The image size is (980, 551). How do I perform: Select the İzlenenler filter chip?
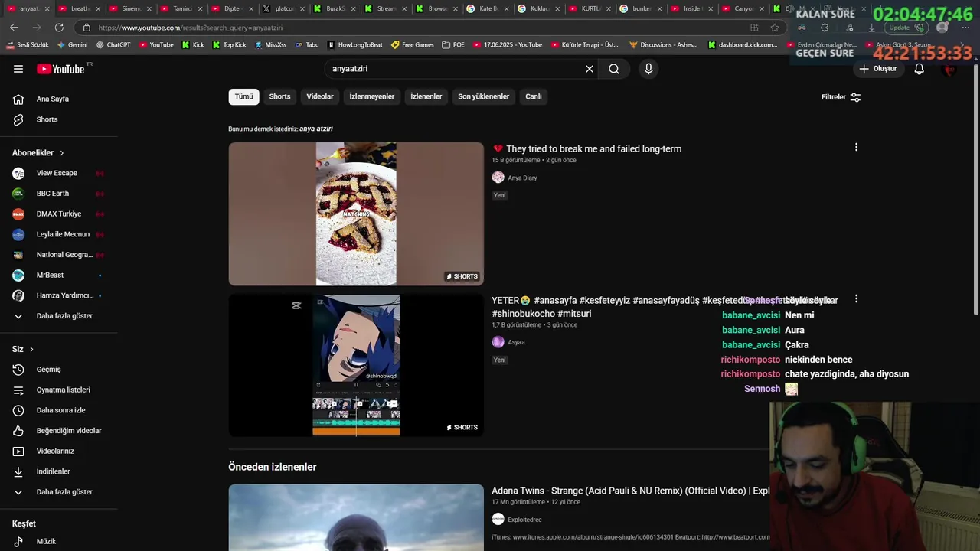[x=426, y=96]
